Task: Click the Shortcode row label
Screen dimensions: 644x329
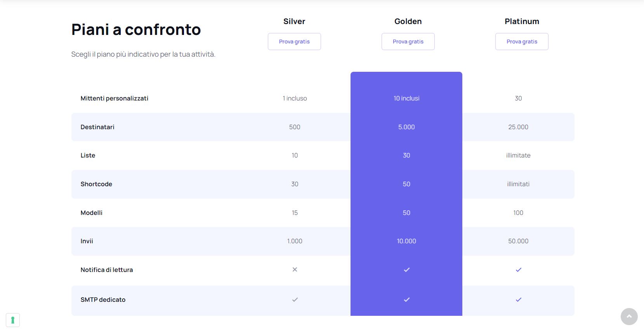Action: point(96,184)
